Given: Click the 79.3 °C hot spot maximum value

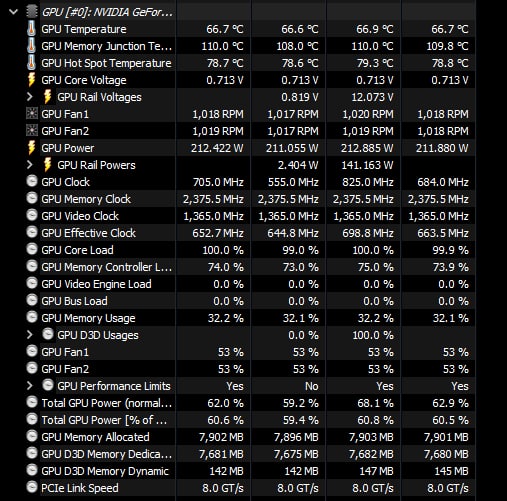Looking at the screenshot, I should pyautogui.click(x=375, y=63).
